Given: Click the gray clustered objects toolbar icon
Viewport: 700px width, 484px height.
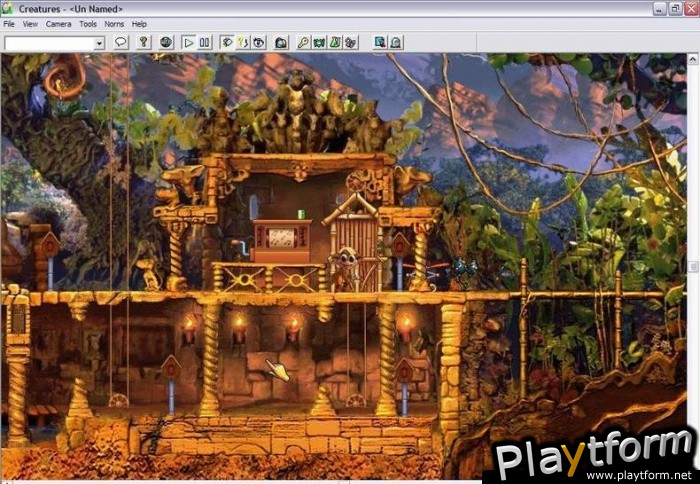Looking at the screenshot, I should (x=351, y=42).
